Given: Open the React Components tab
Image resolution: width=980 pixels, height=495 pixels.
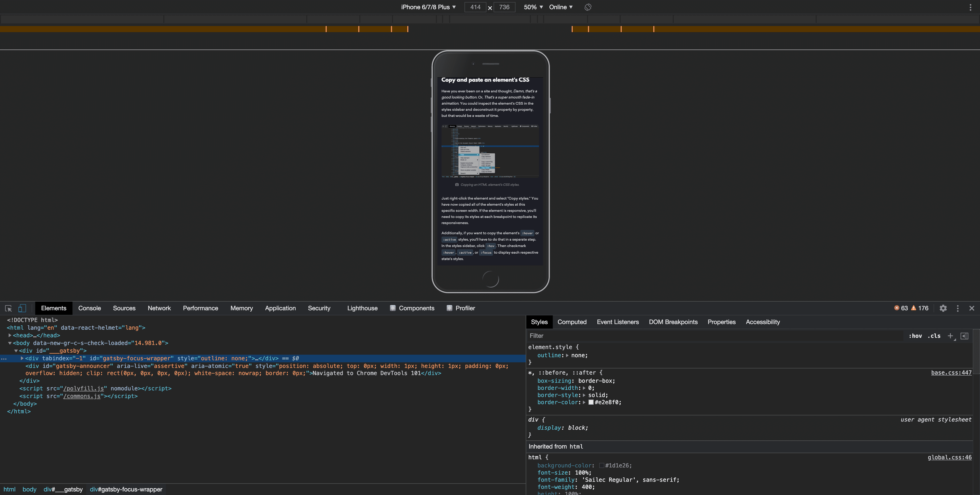Looking at the screenshot, I should pyautogui.click(x=412, y=308).
